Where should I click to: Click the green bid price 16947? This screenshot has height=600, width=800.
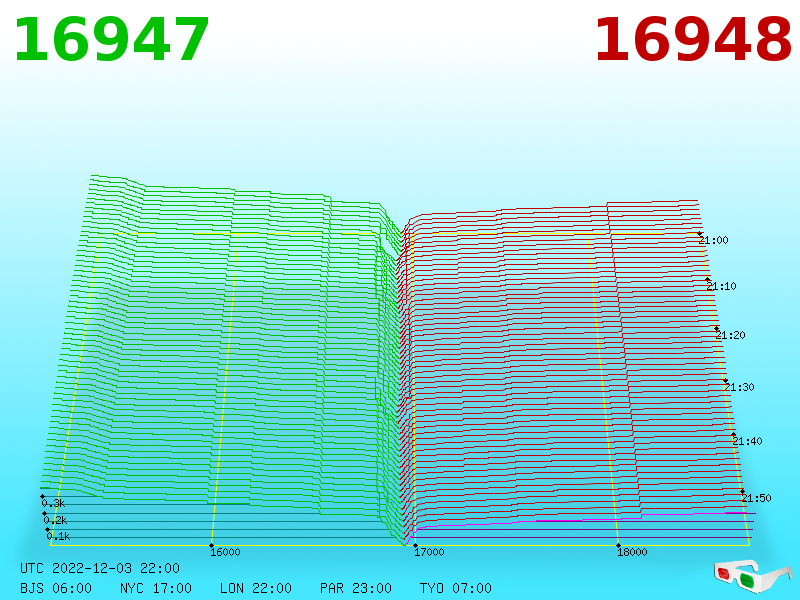(111, 40)
